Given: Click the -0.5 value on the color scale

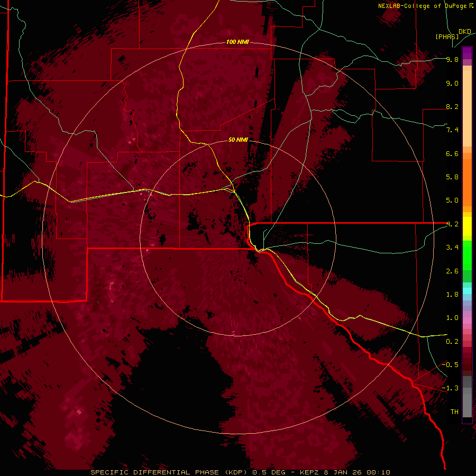Looking at the screenshot, I should coord(450,365).
